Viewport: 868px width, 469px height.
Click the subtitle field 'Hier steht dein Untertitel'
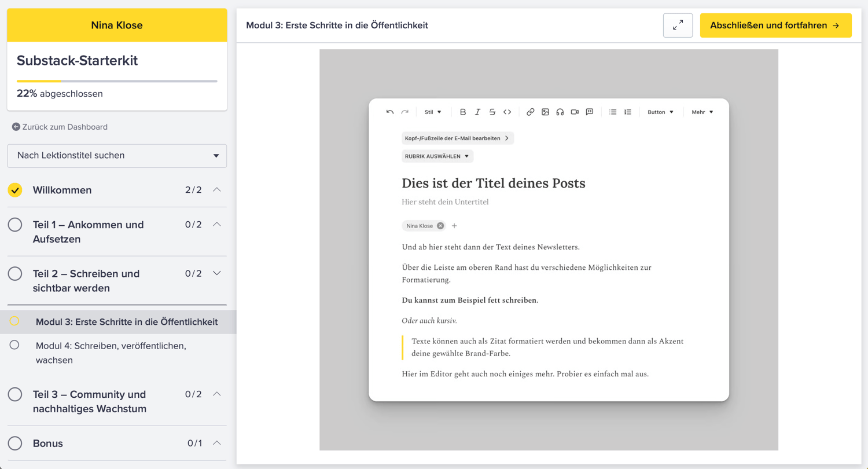click(445, 202)
